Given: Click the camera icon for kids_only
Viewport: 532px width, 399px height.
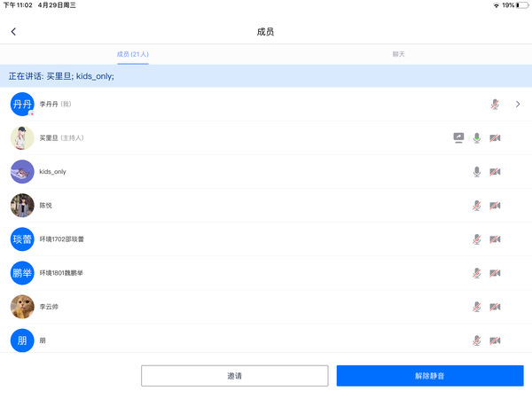Looking at the screenshot, I should [495, 171].
